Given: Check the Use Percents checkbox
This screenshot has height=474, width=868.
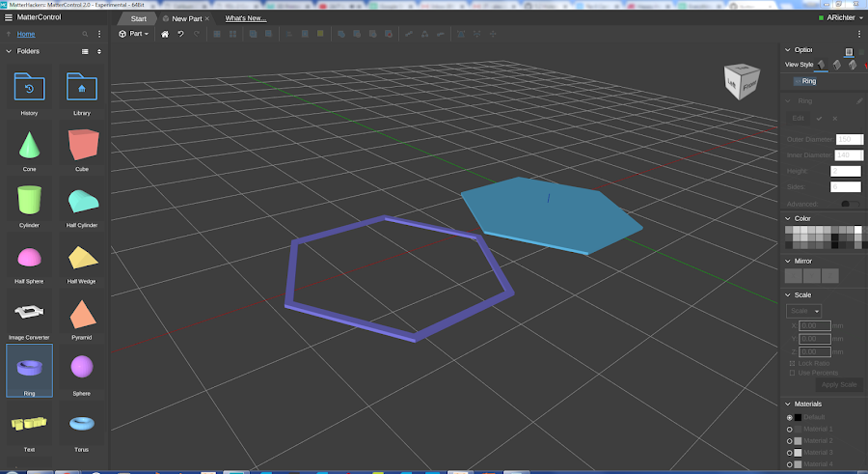Looking at the screenshot, I should tap(792, 373).
